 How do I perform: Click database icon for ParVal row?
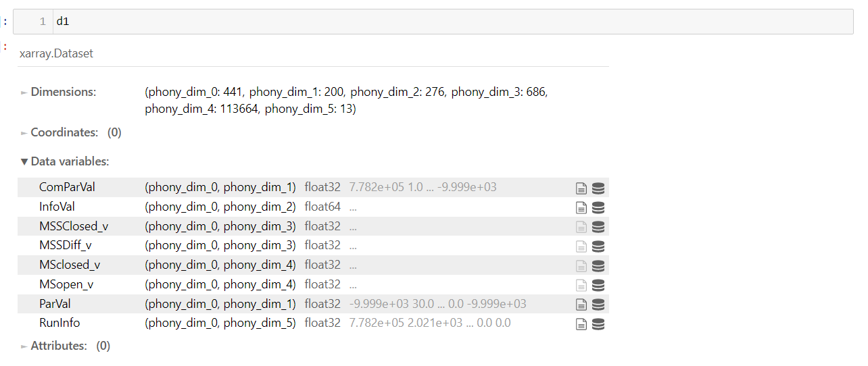coord(598,305)
